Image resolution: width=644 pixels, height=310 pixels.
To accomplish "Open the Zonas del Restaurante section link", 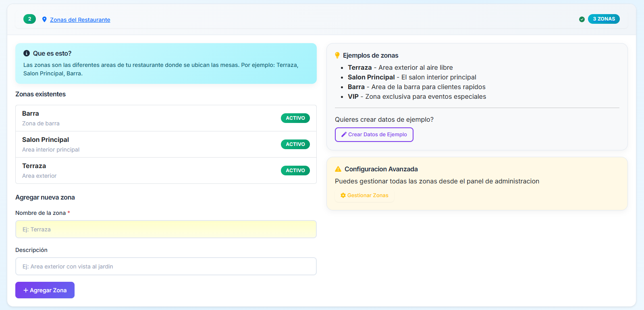I will tap(80, 20).
